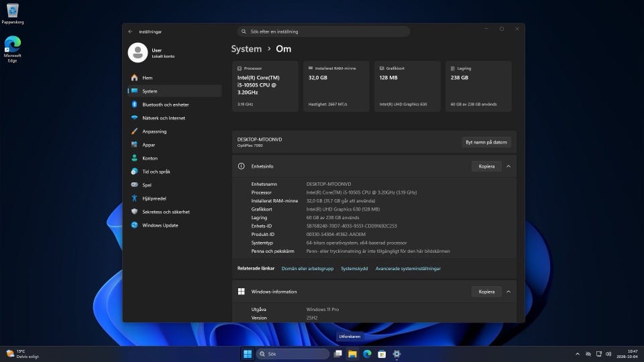Select Hem in the sidebar
The height and width of the screenshot is (362, 644).
click(x=174, y=78)
